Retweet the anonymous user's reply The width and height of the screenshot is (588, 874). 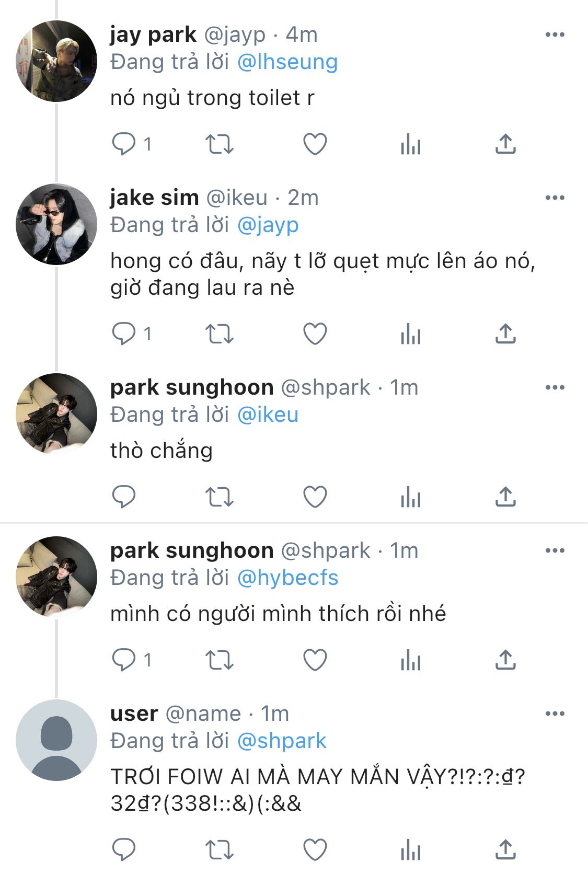[x=218, y=849]
